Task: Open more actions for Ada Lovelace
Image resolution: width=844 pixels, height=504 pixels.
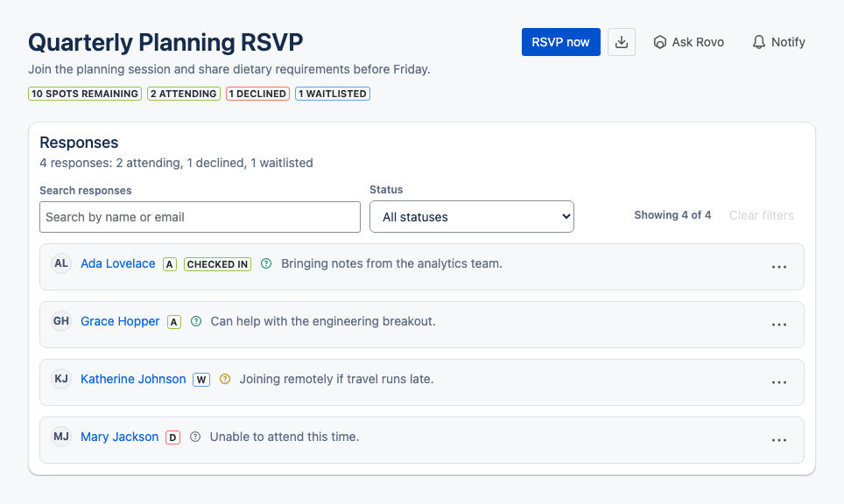Action: click(x=779, y=267)
